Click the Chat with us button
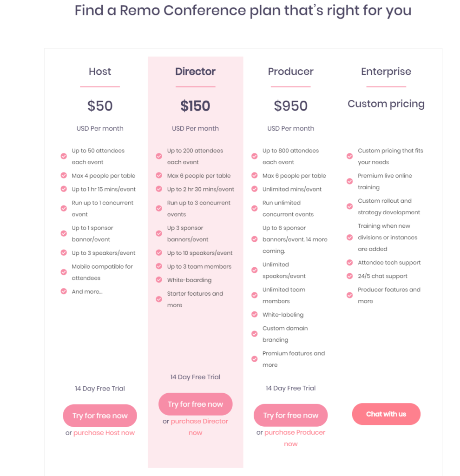The image size is (460, 476). [386, 414]
